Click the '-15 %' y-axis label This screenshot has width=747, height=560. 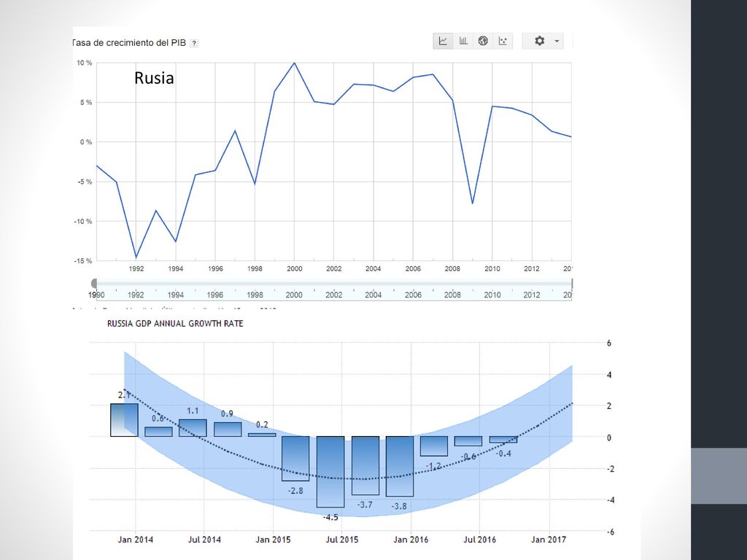pos(83,261)
